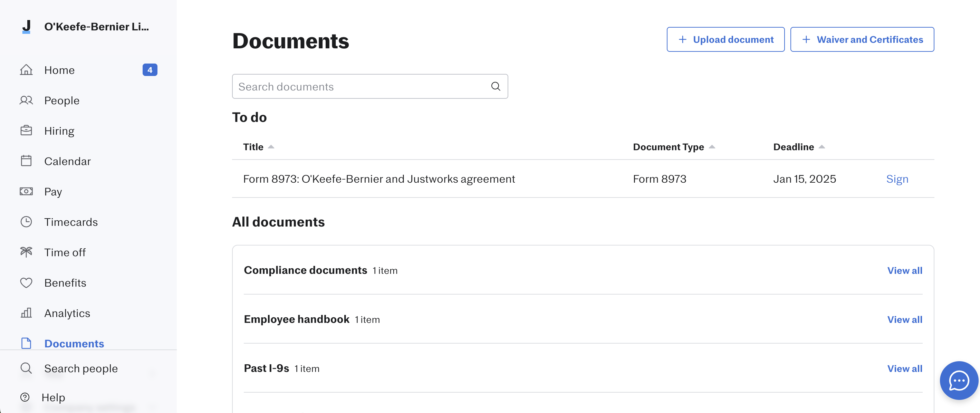
Task: Click the Documents page icon
Action: (26, 343)
